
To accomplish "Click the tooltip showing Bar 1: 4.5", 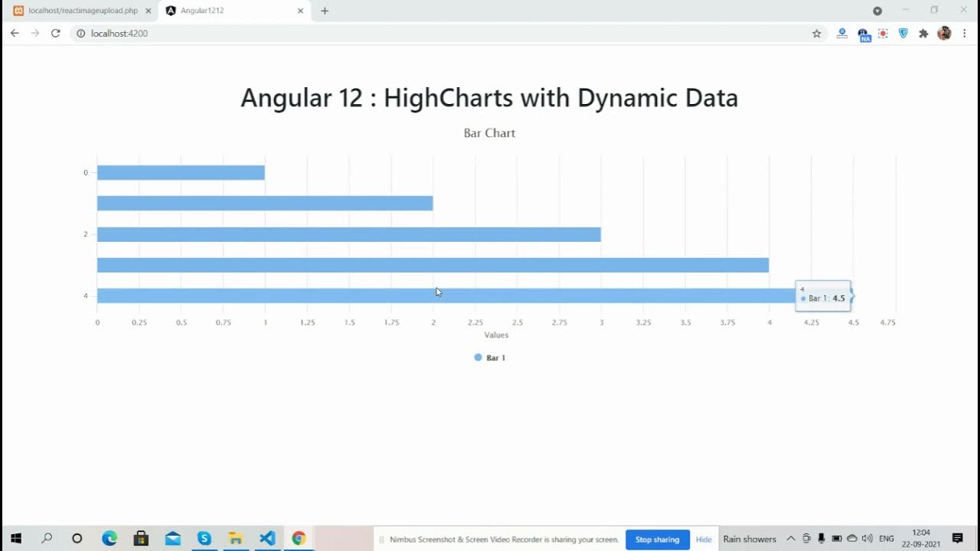I will [824, 295].
